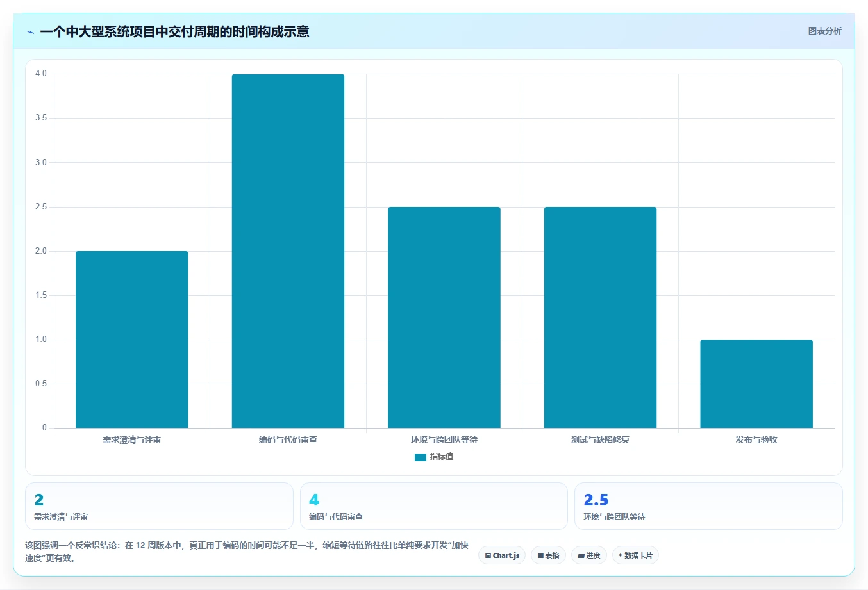Viewport: 868px width, 590px height.
Task: Click the Chart.js tag pill
Action: coord(502,555)
